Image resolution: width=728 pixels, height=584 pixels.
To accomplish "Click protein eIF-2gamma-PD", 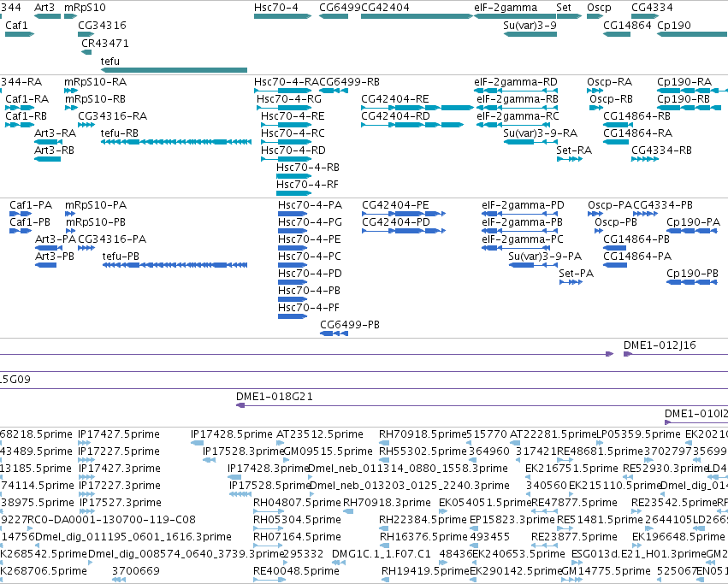I will pos(520,214).
